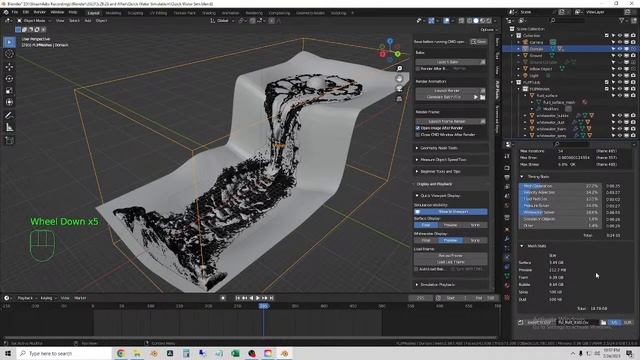Select the Transform tool in viewport toolbar

click(9, 102)
